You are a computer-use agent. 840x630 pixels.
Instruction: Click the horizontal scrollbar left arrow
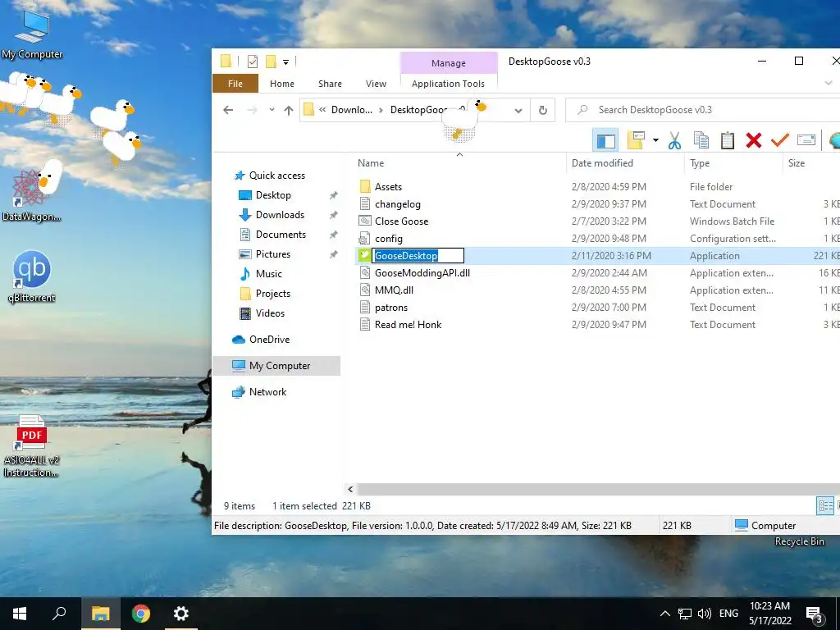[x=350, y=489]
